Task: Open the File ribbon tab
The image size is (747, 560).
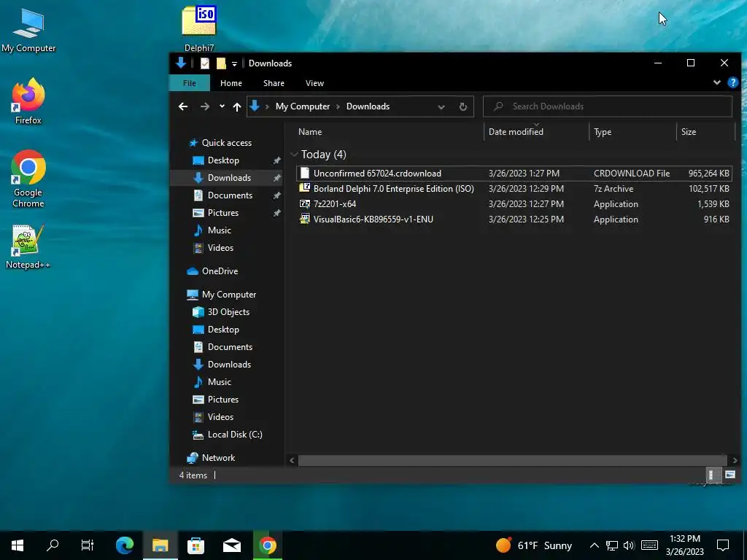Action: click(190, 83)
